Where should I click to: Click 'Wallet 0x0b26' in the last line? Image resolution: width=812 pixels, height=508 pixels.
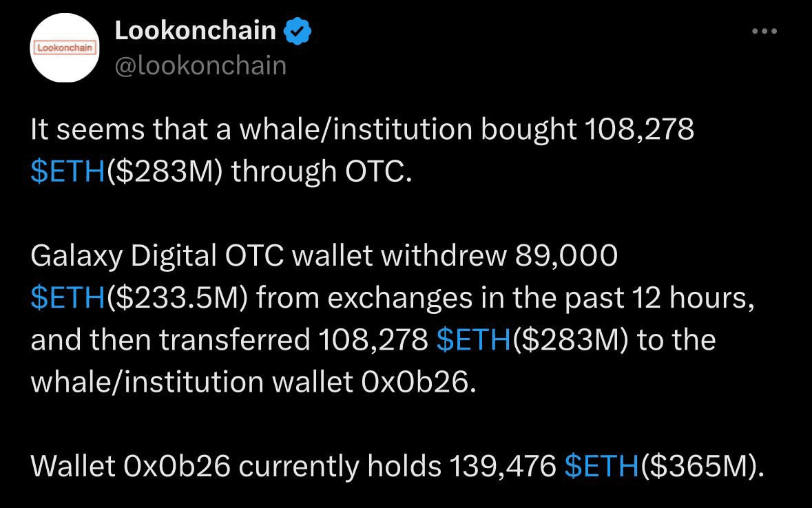tap(130, 466)
